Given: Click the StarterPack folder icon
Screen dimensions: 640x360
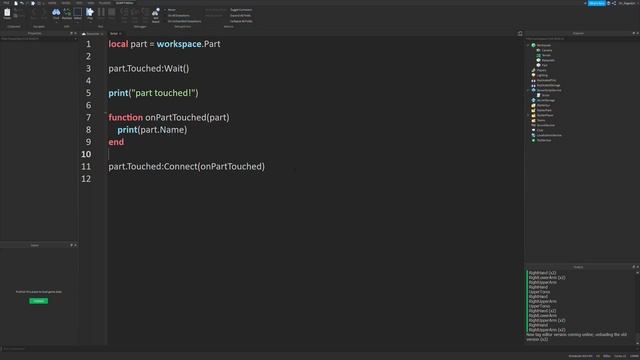Looking at the screenshot, I should 533,110.
